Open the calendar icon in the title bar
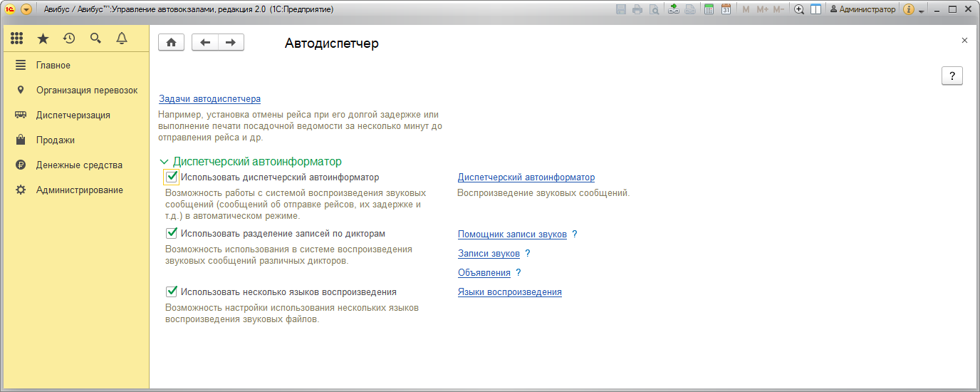The width and height of the screenshot is (980, 392). (726, 9)
